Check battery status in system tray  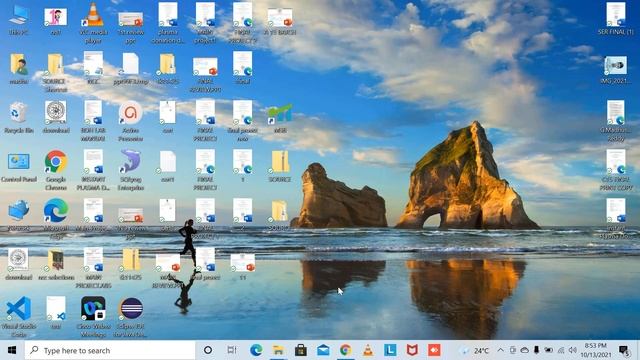[x=549, y=350]
